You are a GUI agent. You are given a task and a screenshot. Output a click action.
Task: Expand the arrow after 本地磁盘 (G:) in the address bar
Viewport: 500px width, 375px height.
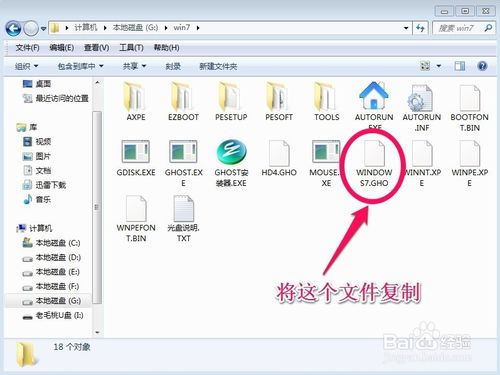click(166, 28)
